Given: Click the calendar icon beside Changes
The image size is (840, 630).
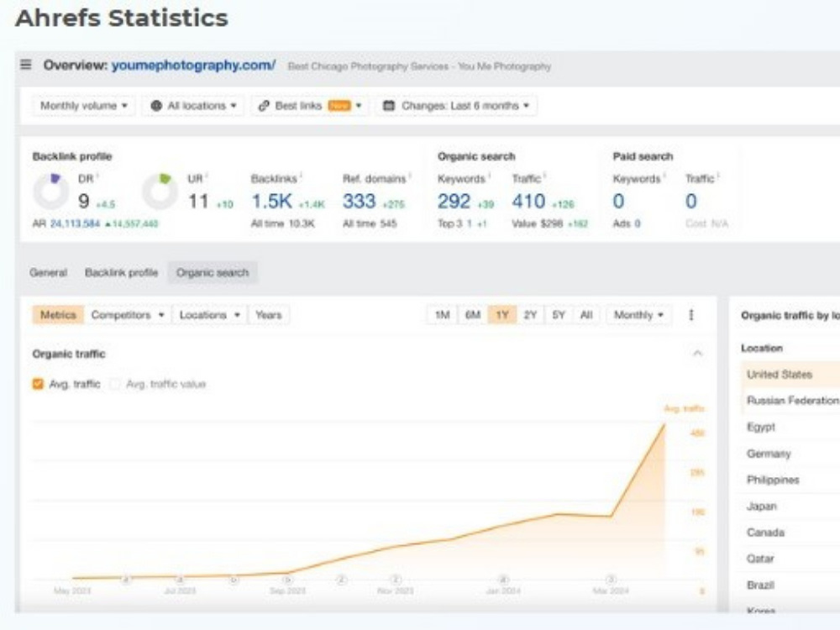Looking at the screenshot, I should (389, 106).
